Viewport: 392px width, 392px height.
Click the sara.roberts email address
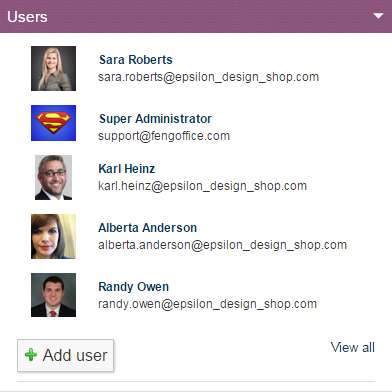coord(208,77)
